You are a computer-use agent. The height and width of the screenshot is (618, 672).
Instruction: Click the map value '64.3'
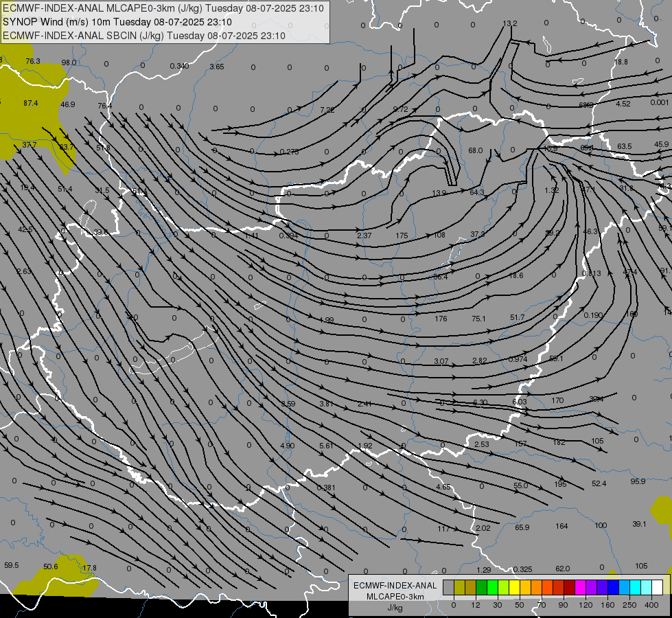coord(477,192)
